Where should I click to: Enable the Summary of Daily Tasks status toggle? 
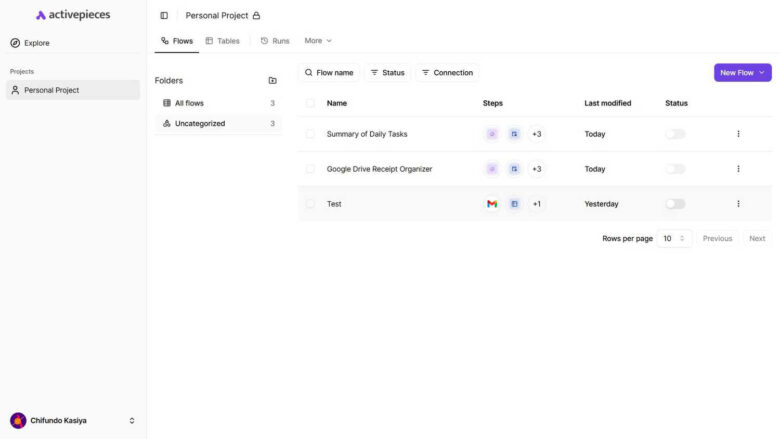pyautogui.click(x=675, y=134)
